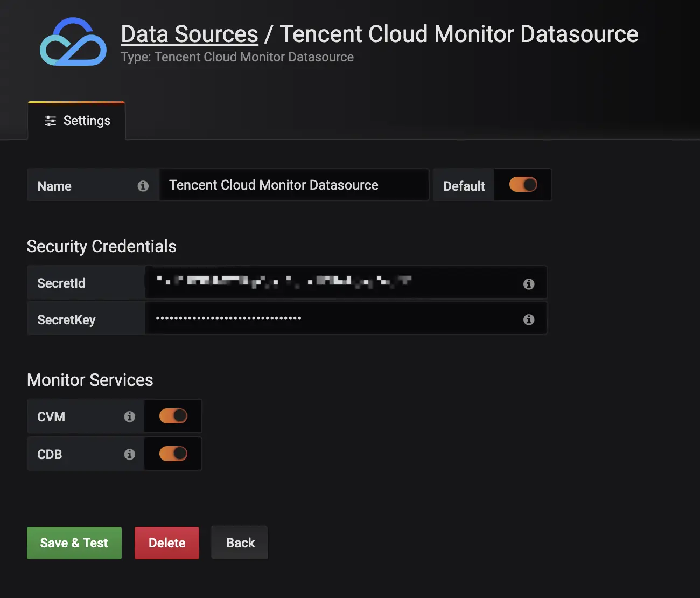Click inside the datasource Name input

click(294, 185)
